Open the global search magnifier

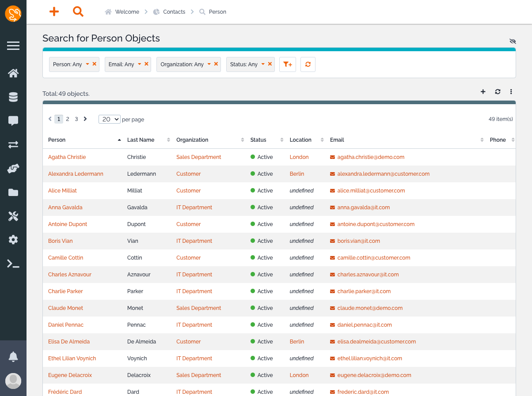click(78, 12)
